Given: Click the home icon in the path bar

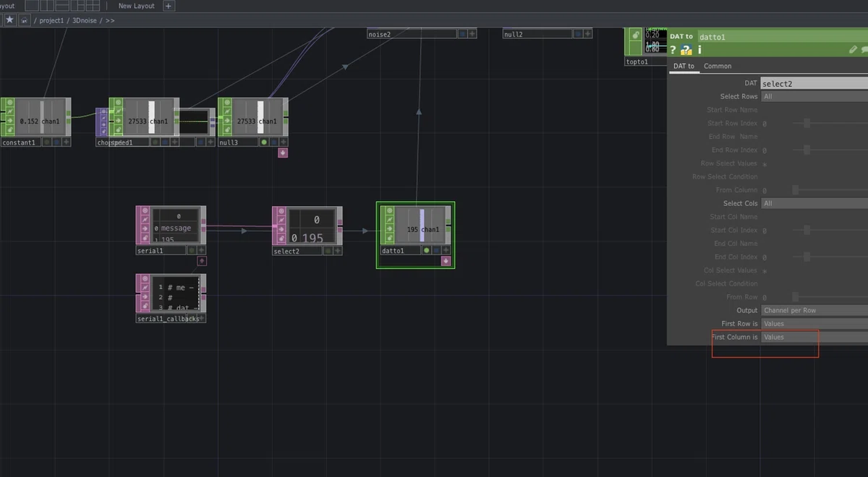Looking at the screenshot, I should tap(24, 20).
